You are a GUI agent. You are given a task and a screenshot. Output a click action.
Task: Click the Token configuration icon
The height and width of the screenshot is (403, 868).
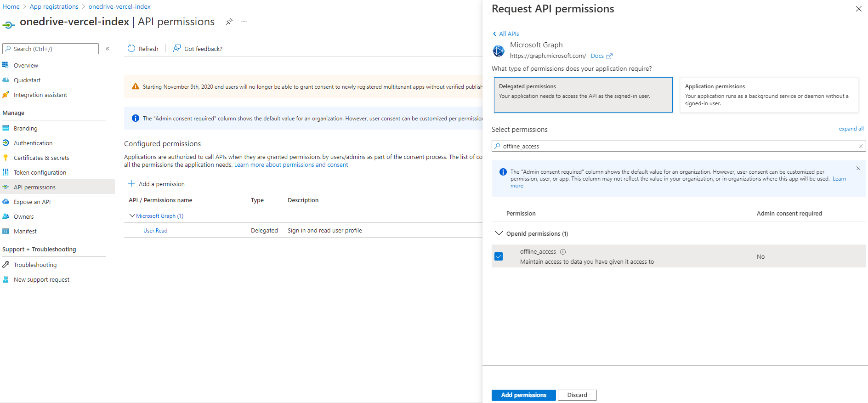[x=6, y=172]
